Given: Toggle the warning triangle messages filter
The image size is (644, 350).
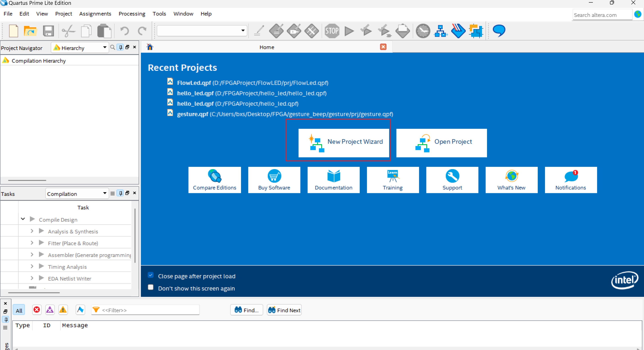Looking at the screenshot, I should click(63, 310).
